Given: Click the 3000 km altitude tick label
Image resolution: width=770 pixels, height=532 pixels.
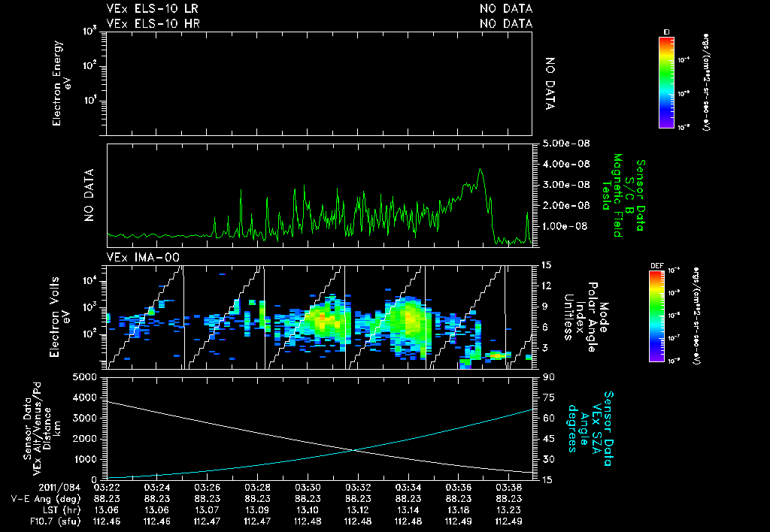Looking at the screenshot, I should click(x=84, y=418).
